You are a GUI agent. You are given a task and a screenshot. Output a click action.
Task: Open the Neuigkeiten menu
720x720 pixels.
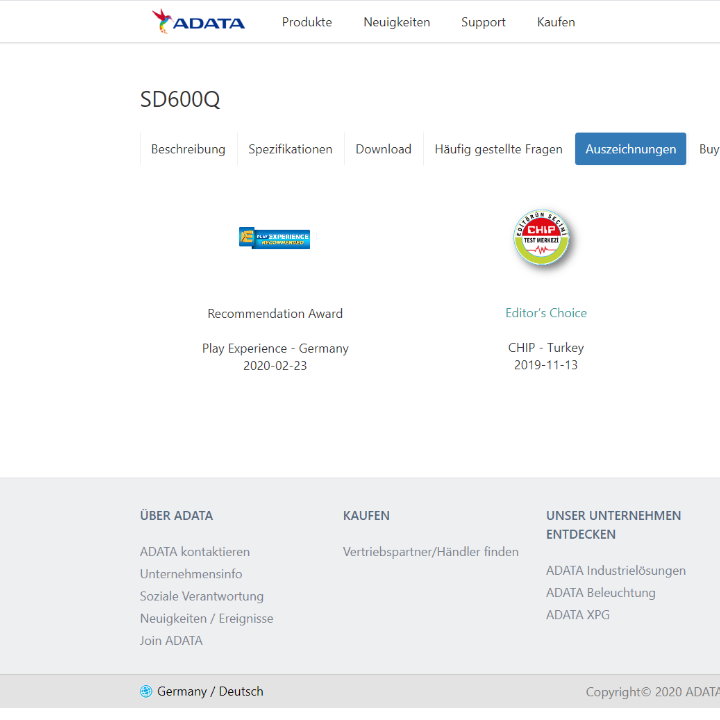click(397, 22)
